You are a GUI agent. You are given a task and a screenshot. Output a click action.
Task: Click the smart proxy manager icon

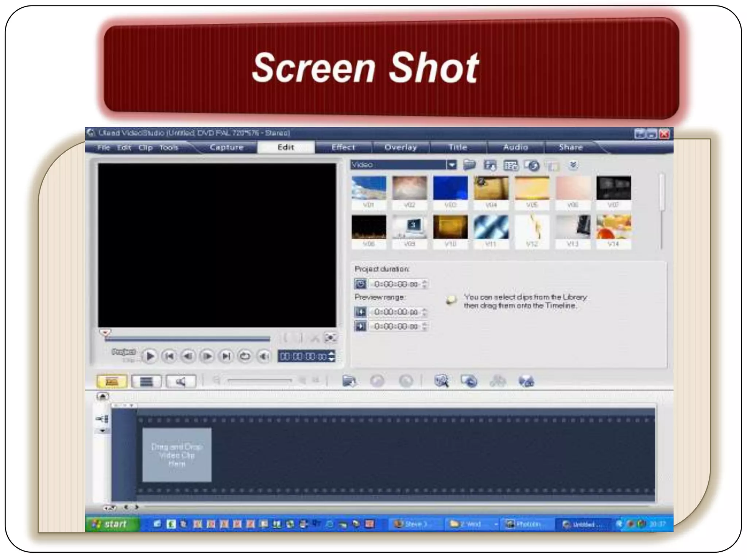[x=441, y=381]
